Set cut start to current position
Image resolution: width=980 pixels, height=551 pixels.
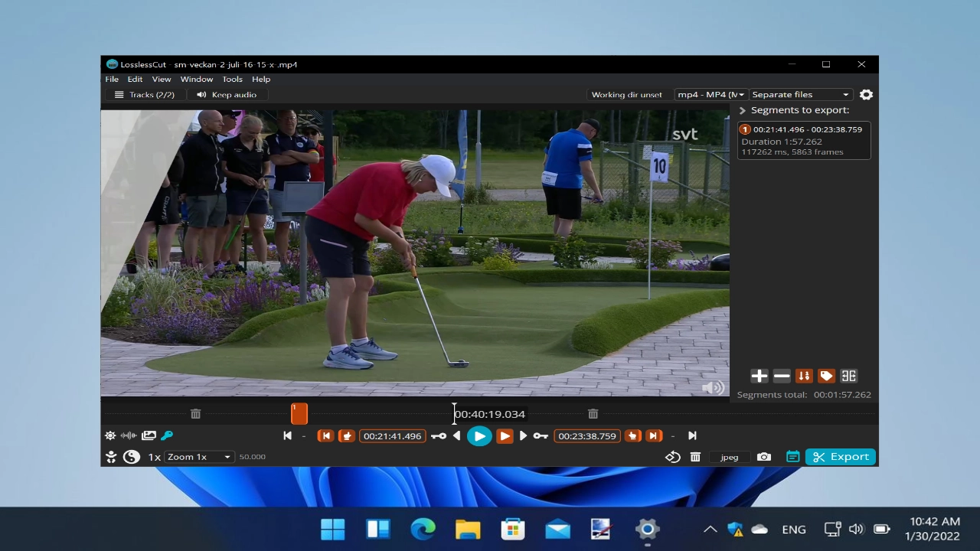coord(347,435)
